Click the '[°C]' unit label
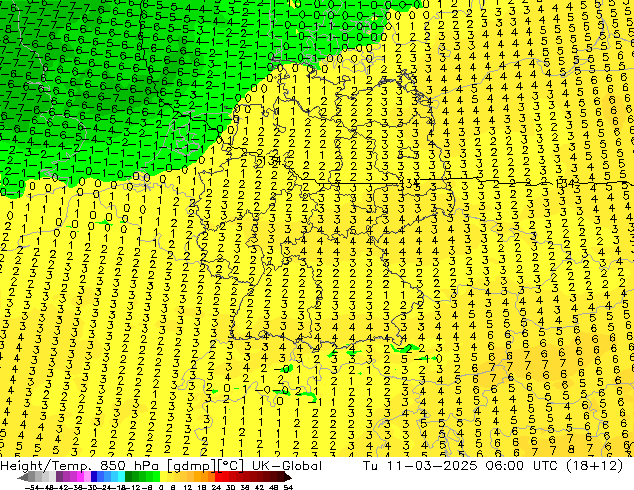The height and width of the screenshot is (490, 634). pyautogui.click(x=232, y=466)
